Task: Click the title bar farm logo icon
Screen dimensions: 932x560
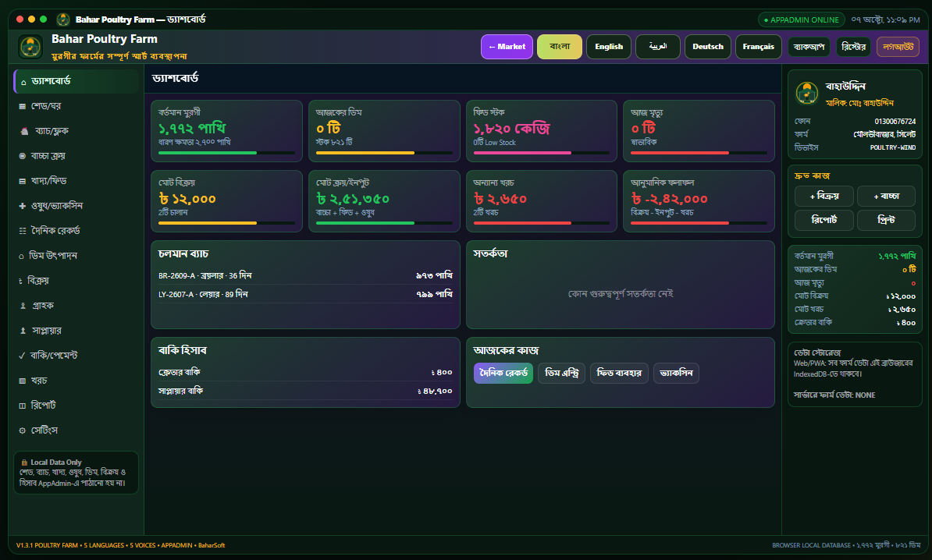Action: 63,19
